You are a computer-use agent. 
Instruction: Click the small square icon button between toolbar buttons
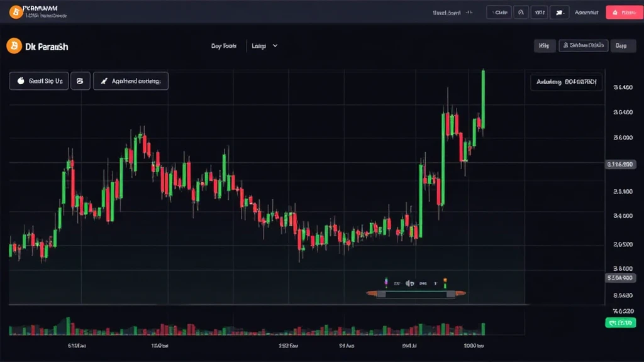click(x=80, y=81)
